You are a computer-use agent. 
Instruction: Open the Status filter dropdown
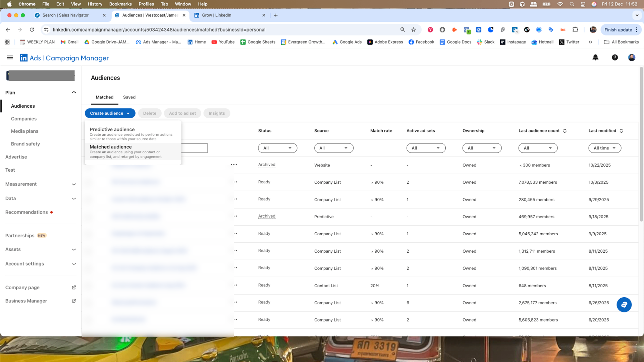tap(277, 148)
